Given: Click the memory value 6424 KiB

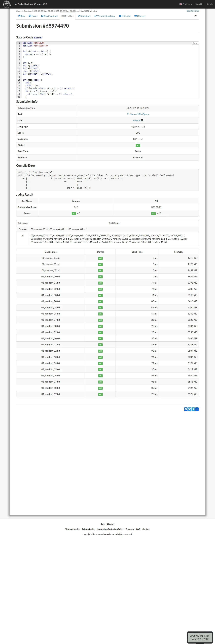Looking at the screenshot, I should (192, 388).
